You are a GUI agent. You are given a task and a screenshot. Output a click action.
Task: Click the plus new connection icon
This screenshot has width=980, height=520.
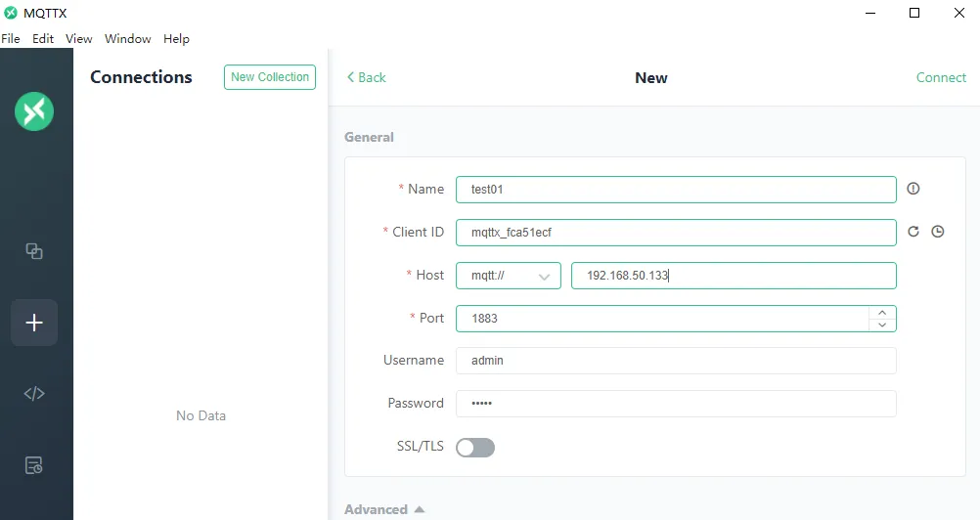click(x=34, y=323)
